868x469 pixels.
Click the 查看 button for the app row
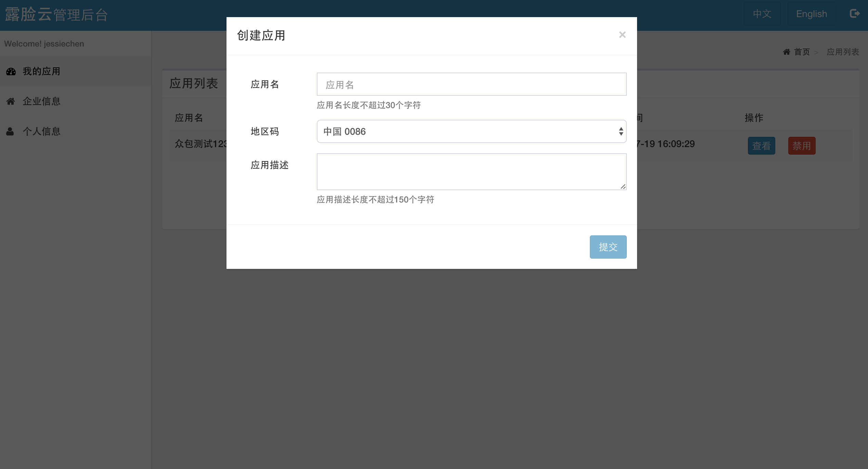[761, 146]
